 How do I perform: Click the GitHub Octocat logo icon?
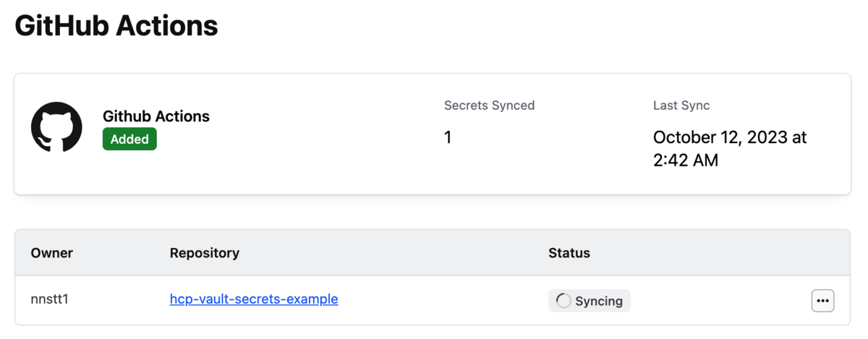56,127
